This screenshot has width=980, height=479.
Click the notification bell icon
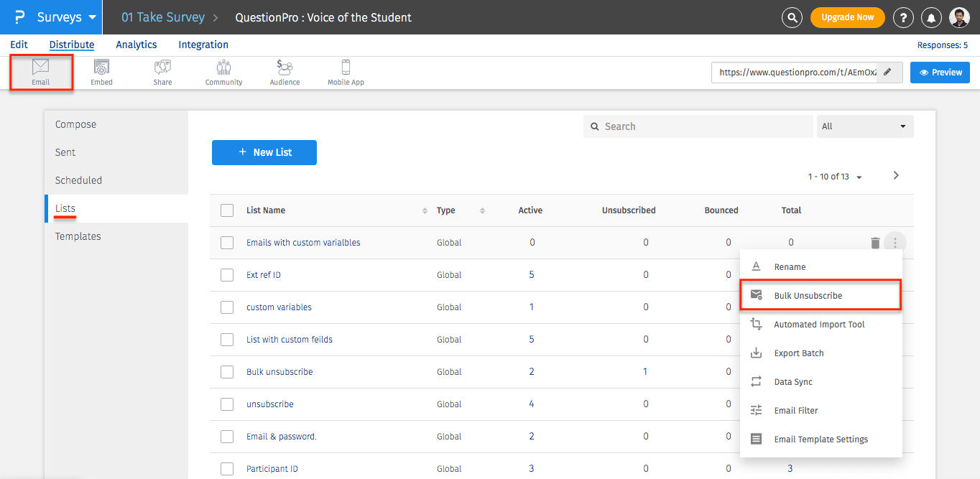tap(931, 17)
